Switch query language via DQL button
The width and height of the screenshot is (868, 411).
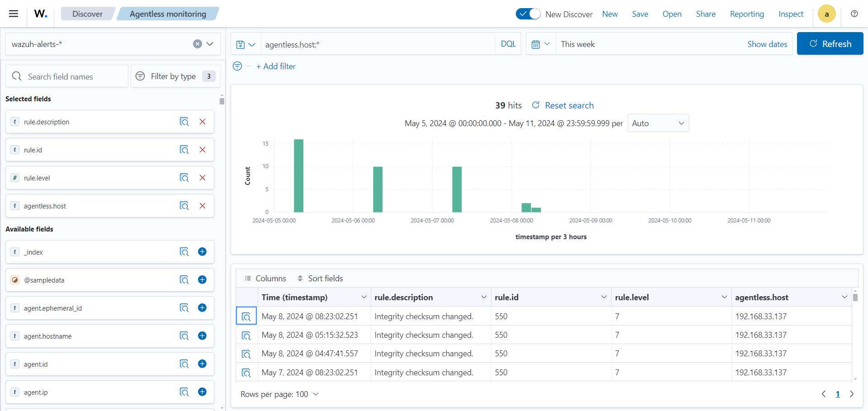pos(508,44)
